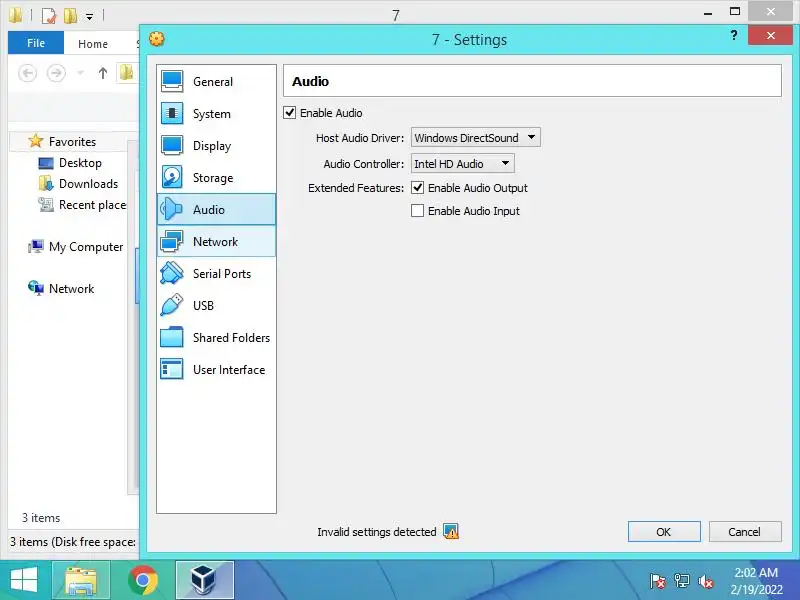
Task: Select the Audio speaker icon
Action: coord(172,209)
